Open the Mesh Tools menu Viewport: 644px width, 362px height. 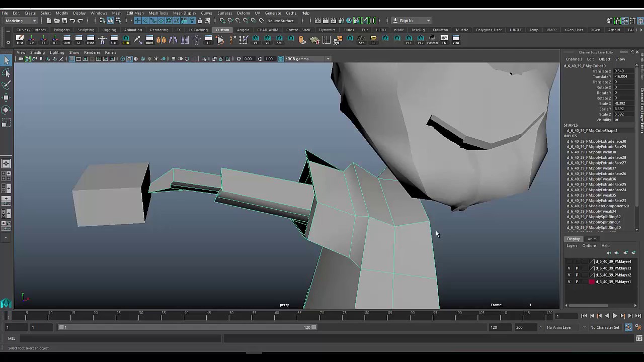pos(158,13)
